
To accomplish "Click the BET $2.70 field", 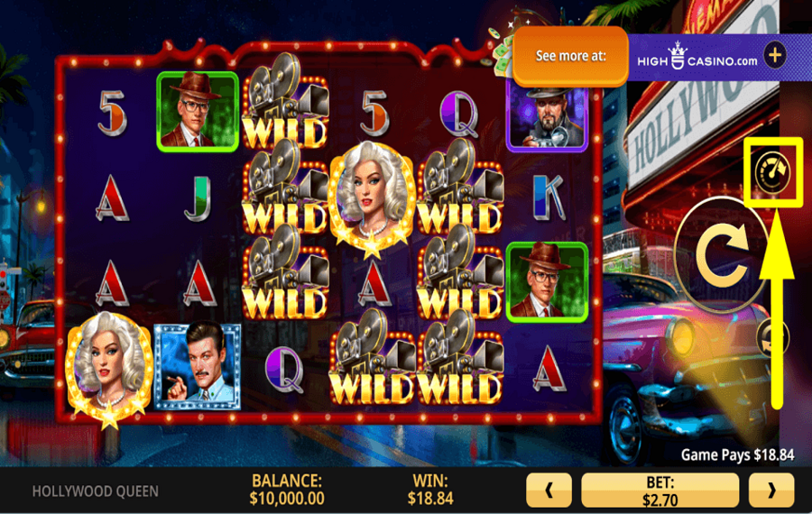I will (x=660, y=490).
